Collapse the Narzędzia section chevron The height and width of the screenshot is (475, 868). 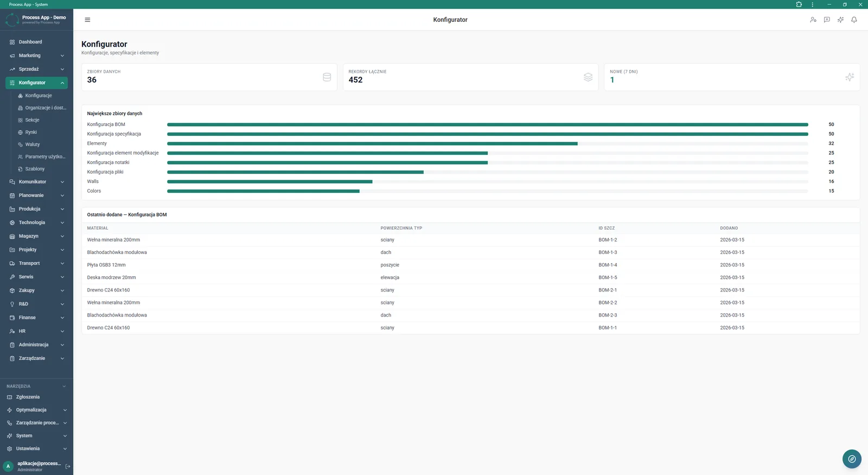coord(64,387)
